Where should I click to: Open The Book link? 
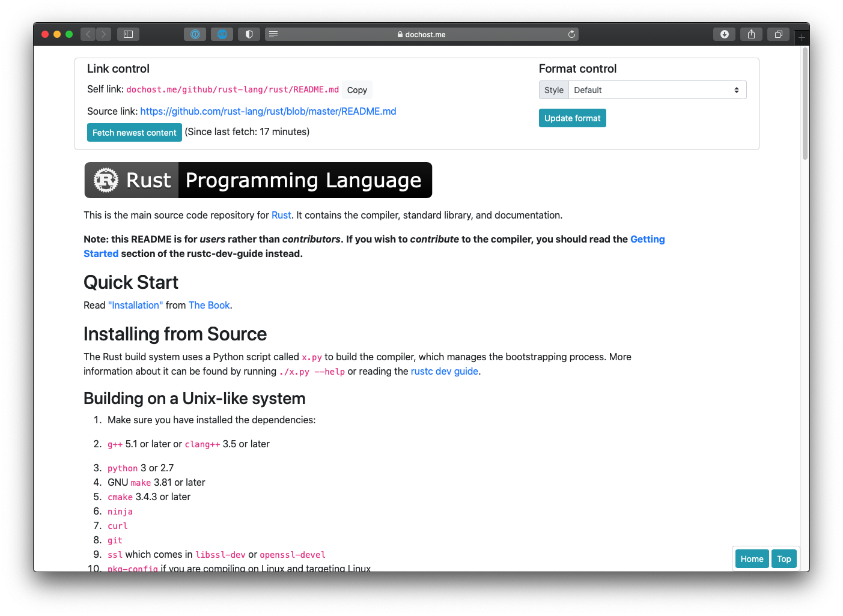point(209,305)
